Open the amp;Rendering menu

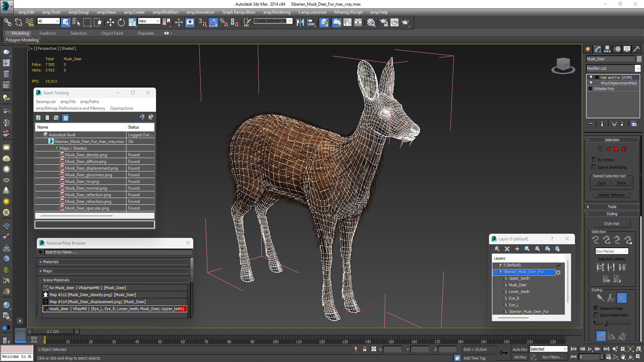(276, 12)
